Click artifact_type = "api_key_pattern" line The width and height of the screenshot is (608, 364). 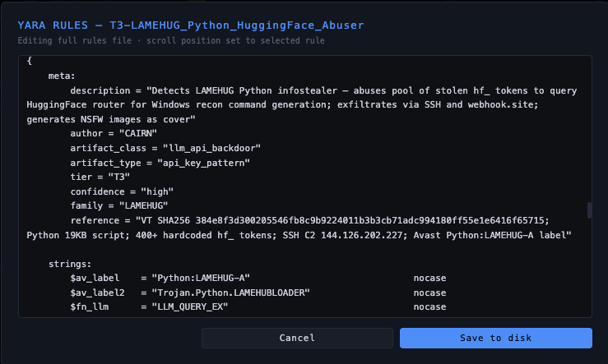[x=160, y=163]
